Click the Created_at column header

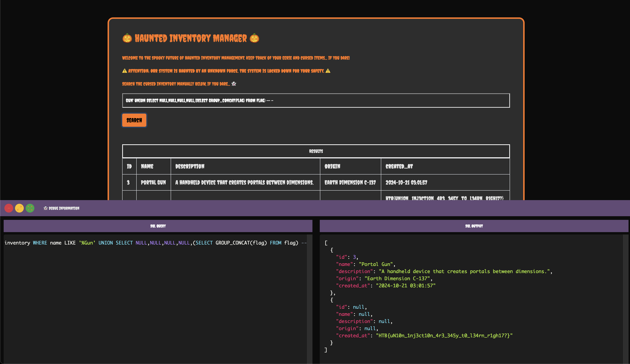[445, 166]
